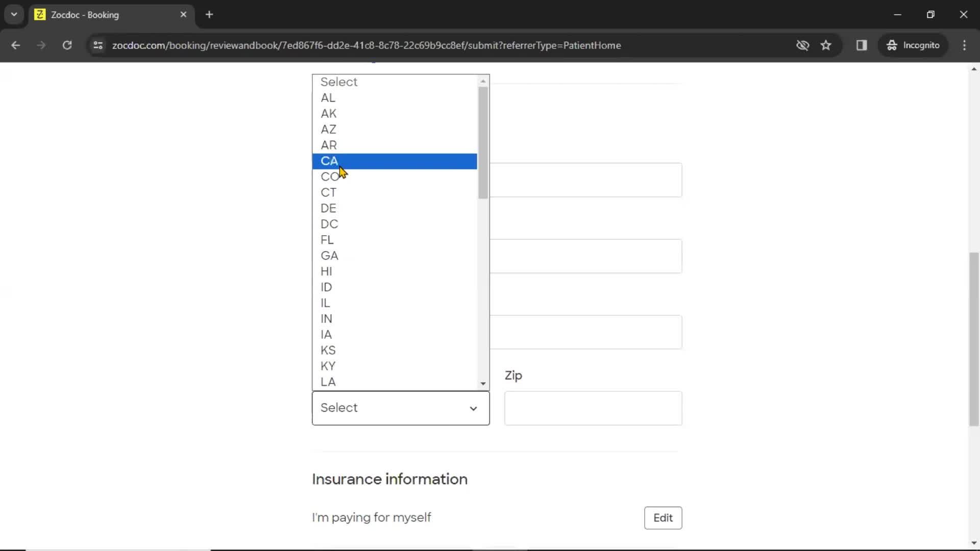
Task: Click the state list scroll down arrow
Action: pyautogui.click(x=483, y=384)
